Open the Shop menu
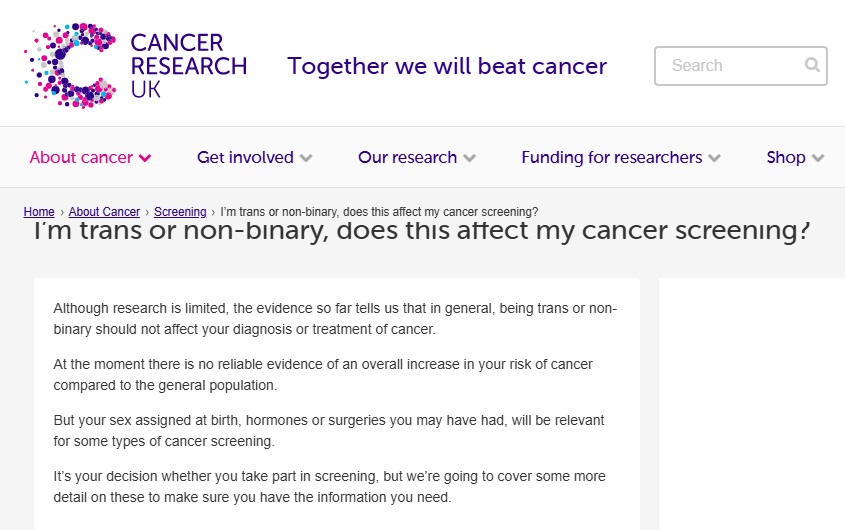845x530 pixels. 786,157
